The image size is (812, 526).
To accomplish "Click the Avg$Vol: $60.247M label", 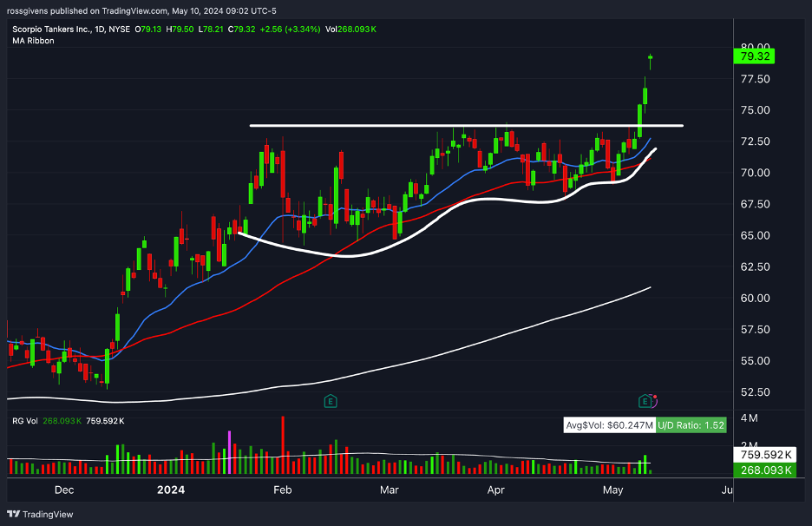I will coord(610,425).
